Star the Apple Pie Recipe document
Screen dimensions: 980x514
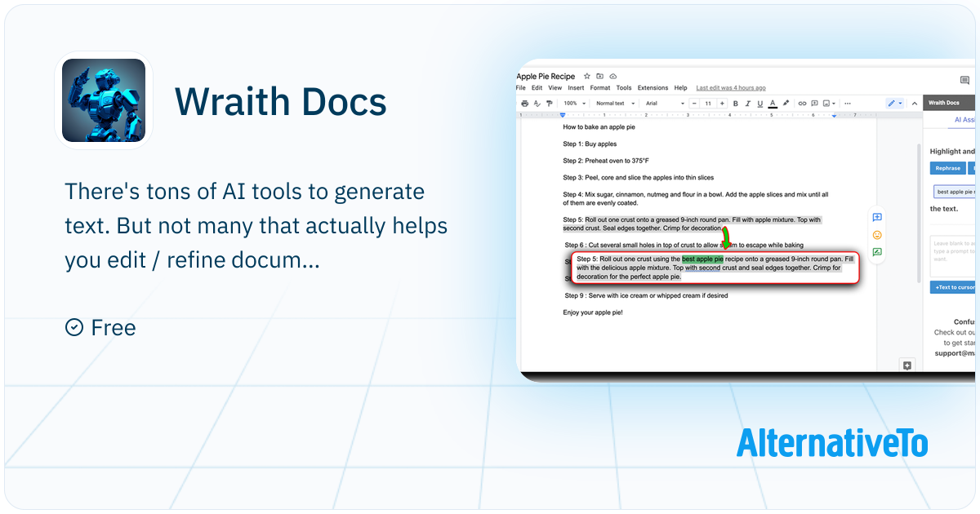tap(587, 76)
